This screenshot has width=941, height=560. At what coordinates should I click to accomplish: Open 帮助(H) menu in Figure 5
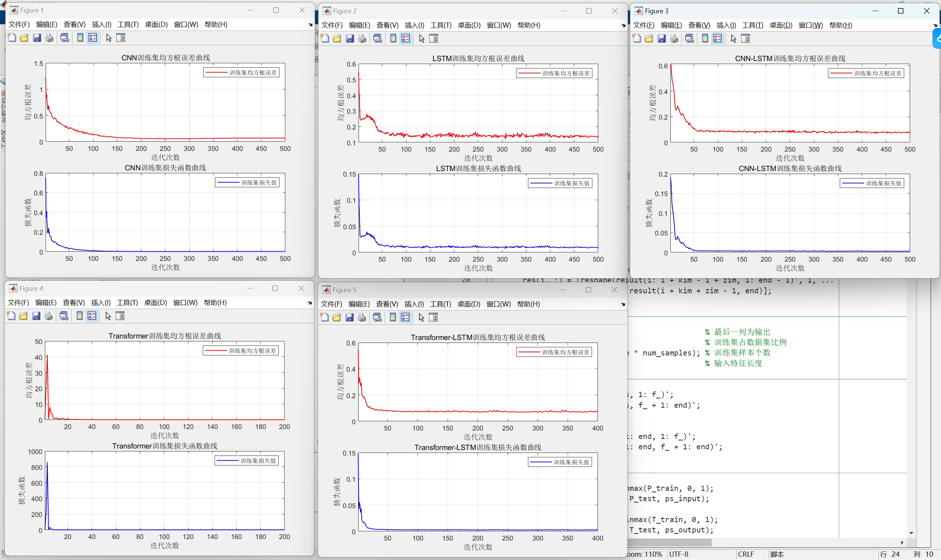[x=528, y=304]
